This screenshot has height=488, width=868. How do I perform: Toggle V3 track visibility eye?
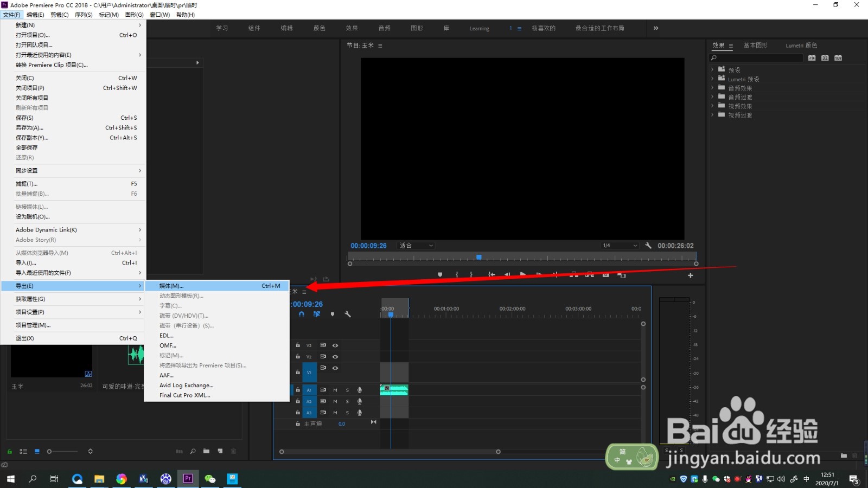[335, 345]
